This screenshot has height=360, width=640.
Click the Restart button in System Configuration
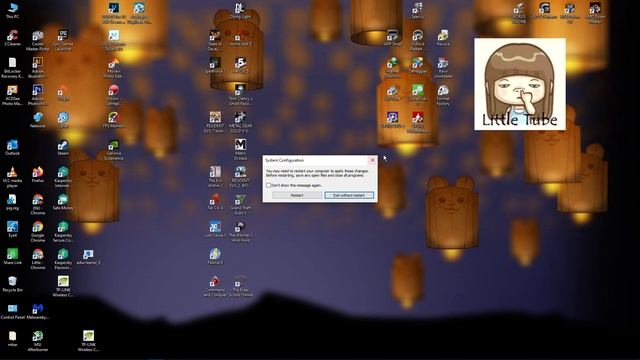(297, 196)
